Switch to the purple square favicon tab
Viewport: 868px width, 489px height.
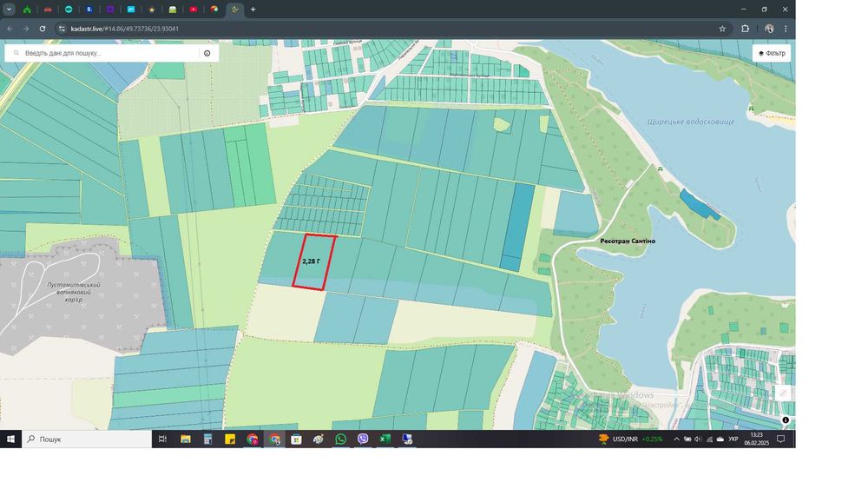pos(110,10)
